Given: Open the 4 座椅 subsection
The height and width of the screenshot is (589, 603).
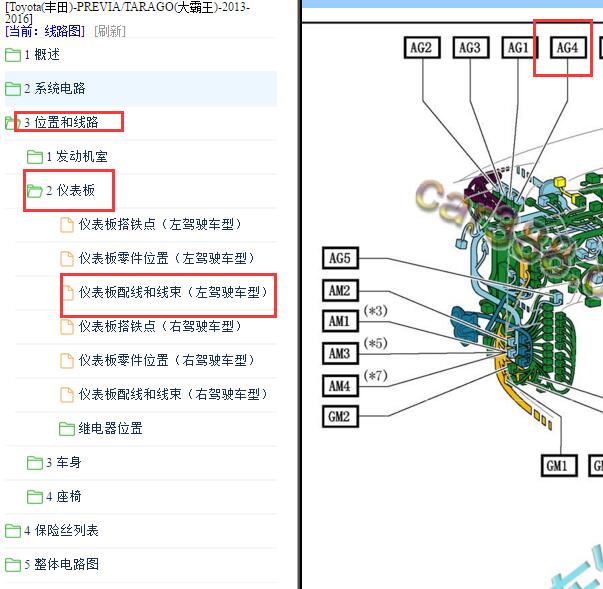Looking at the screenshot, I should point(64,496).
